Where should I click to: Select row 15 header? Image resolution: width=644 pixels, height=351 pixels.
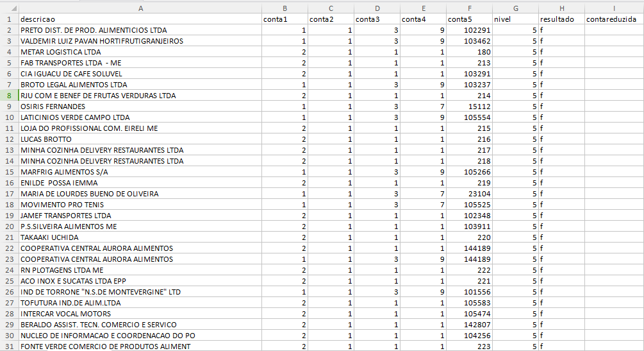coord(9,172)
